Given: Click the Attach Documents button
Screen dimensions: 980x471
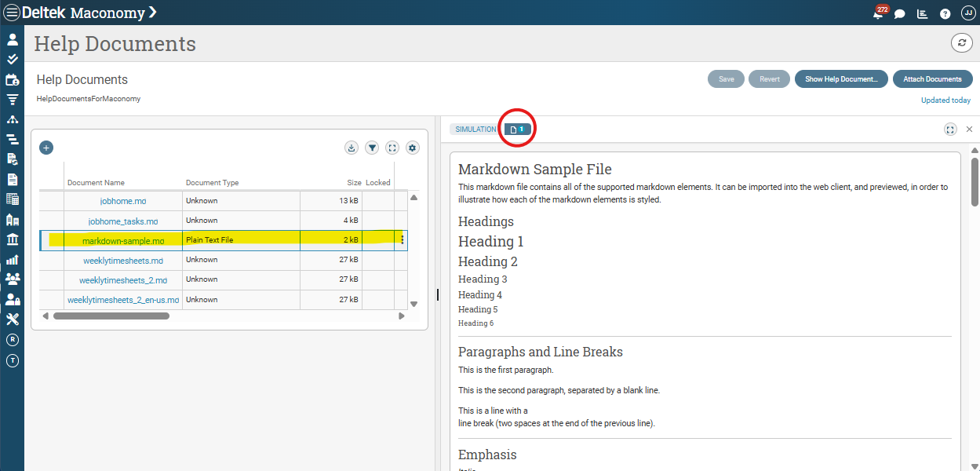Looking at the screenshot, I should tap(932, 79).
